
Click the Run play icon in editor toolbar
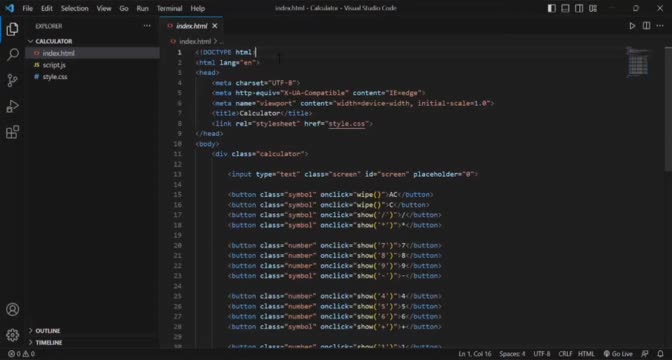(x=632, y=26)
